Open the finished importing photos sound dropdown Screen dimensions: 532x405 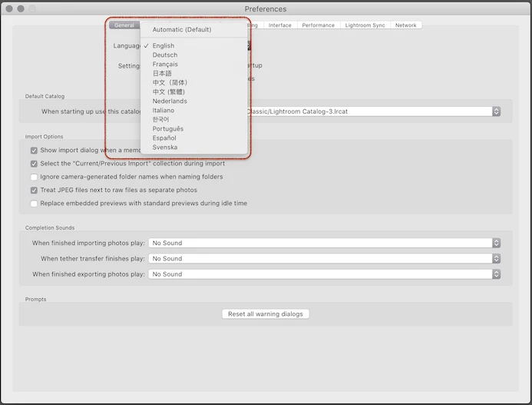(325, 243)
